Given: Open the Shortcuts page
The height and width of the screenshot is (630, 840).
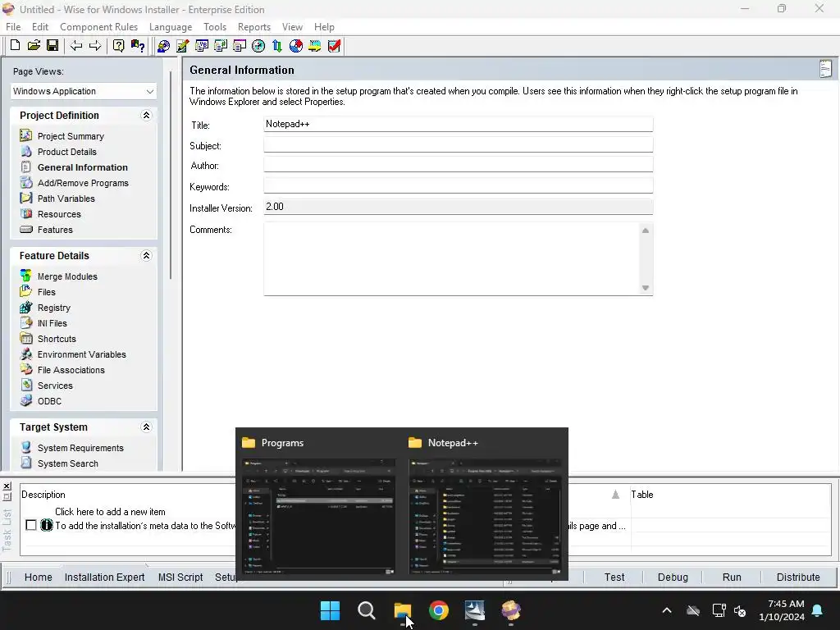Looking at the screenshot, I should 57,339.
